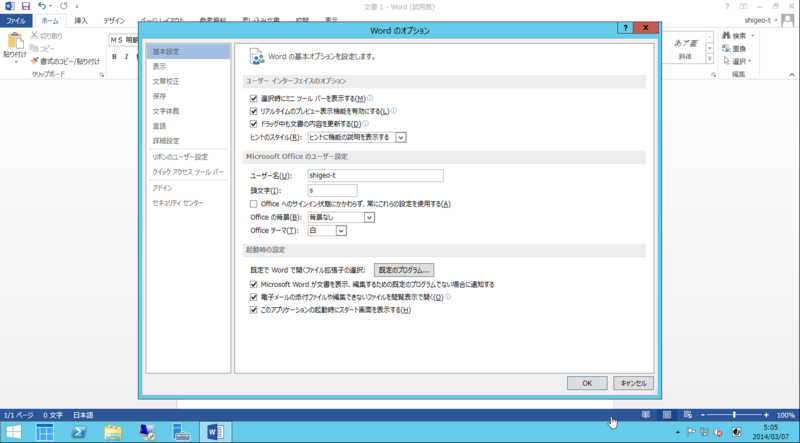Click the 日本語 language indicator in status bar
Screen dimensions: 800x443
pos(84,415)
